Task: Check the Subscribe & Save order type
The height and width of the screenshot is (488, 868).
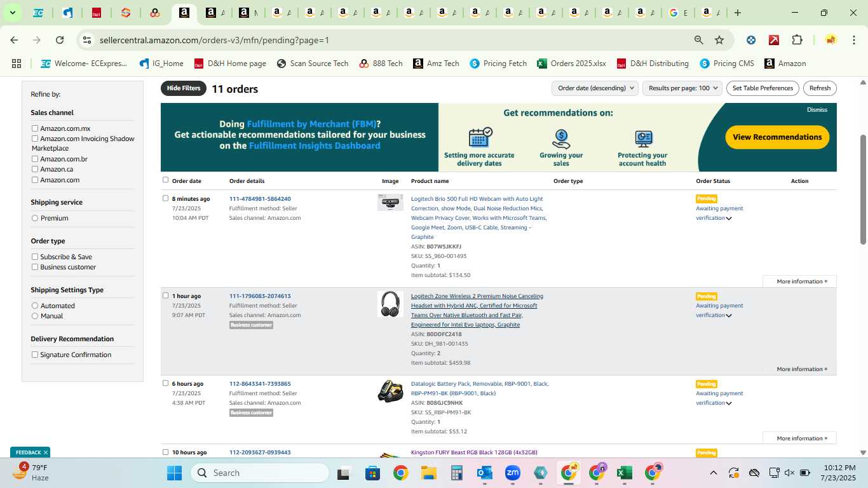Action: 35,257
